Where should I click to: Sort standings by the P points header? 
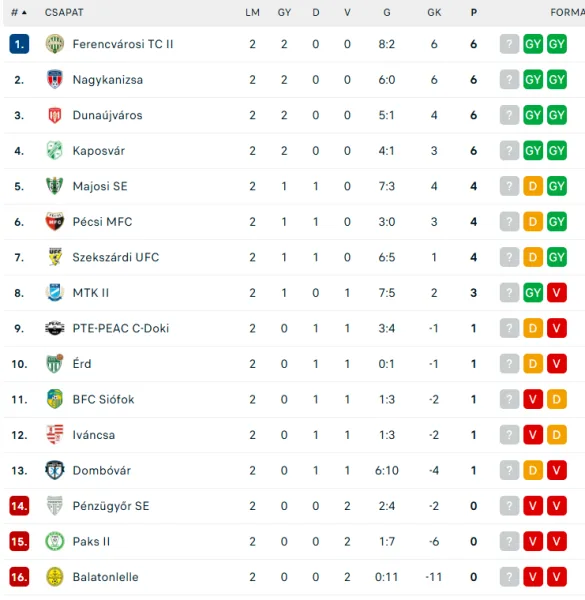[x=474, y=13]
